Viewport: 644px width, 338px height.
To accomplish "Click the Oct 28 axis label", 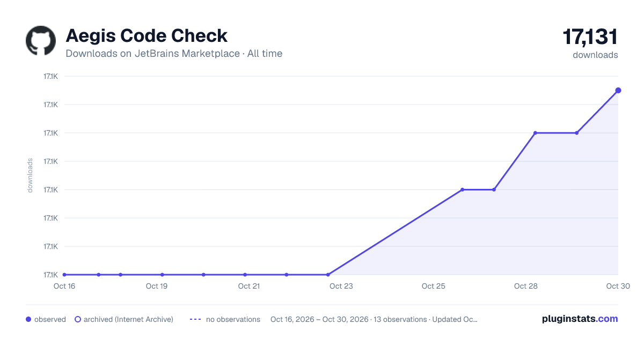I will 526,286.
